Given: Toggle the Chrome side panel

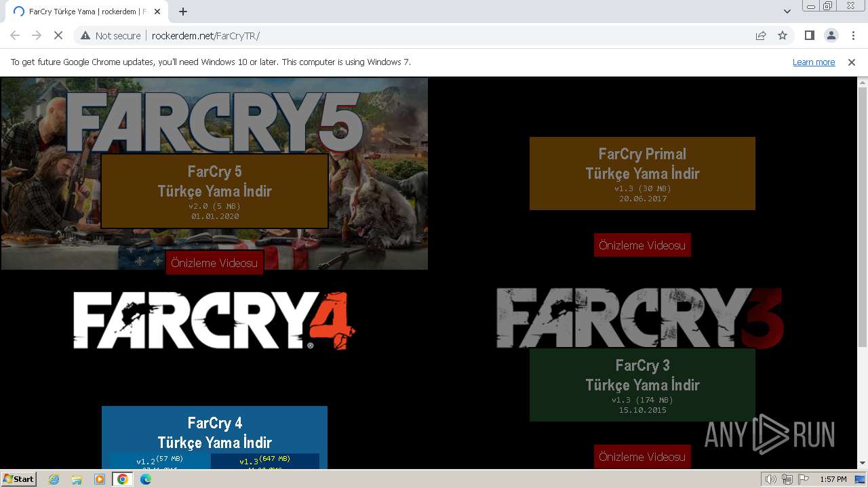Looking at the screenshot, I should click(x=809, y=35).
